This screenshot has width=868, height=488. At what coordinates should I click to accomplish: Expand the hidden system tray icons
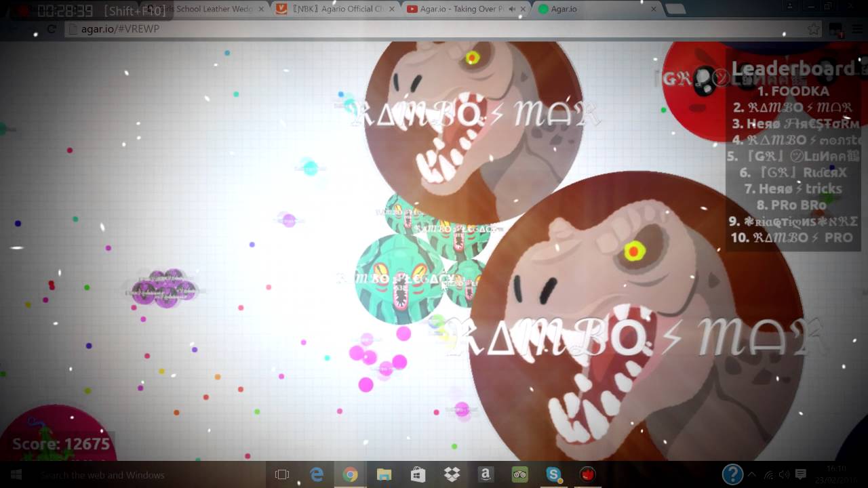(x=751, y=474)
